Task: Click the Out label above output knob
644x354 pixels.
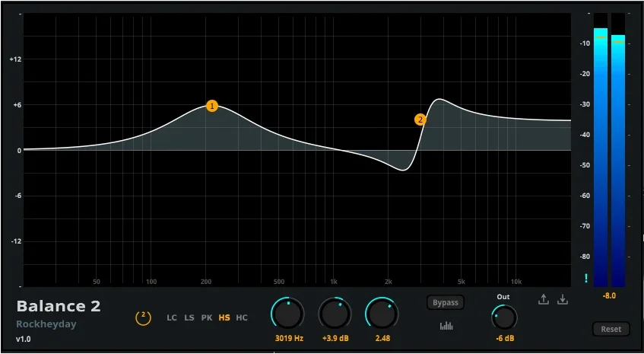Action: (503, 297)
